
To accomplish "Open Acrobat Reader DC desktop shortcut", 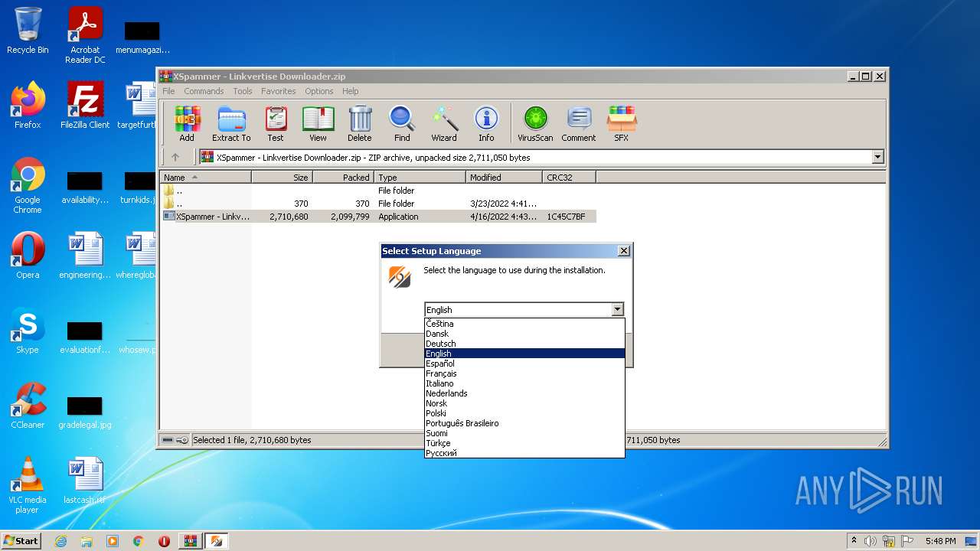I will coord(85,35).
